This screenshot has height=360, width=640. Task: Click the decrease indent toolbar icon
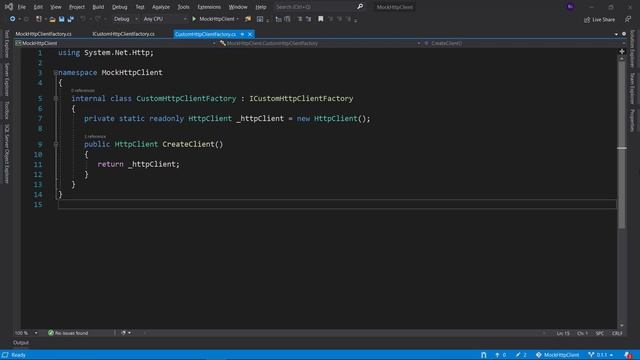coord(278,19)
